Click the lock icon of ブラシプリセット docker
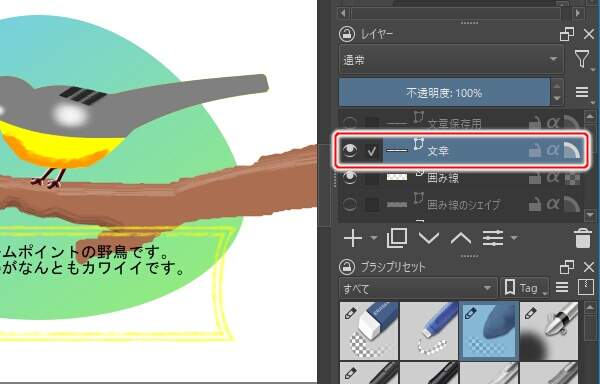 (x=347, y=267)
